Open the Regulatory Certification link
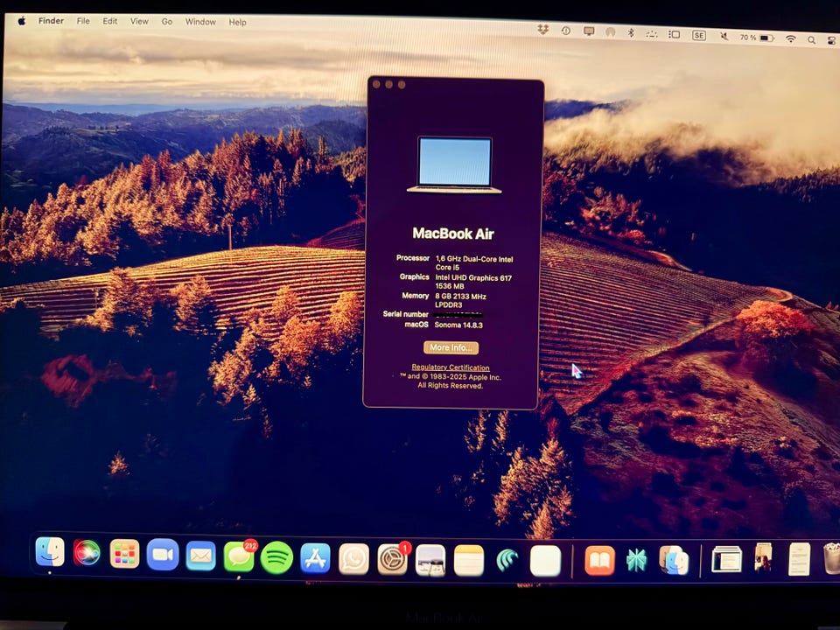The width and height of the screenshot is (840, 630). click(x=451, y=367)
